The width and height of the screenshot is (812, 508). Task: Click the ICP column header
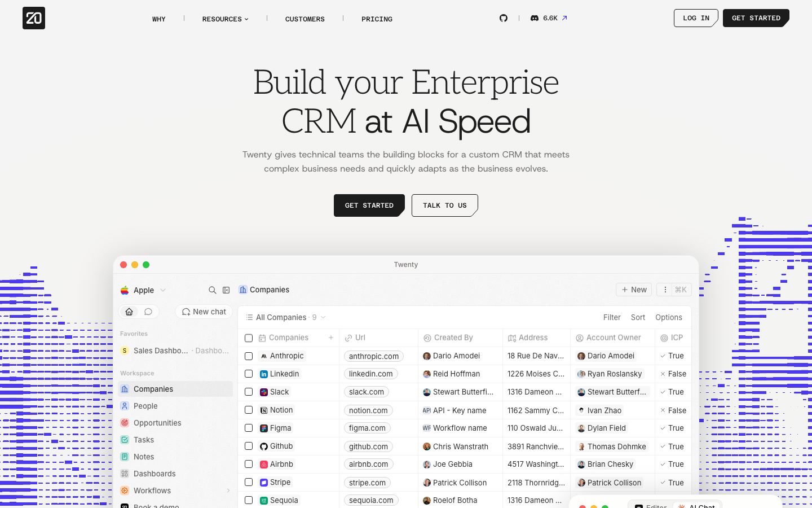click(673, 338)
